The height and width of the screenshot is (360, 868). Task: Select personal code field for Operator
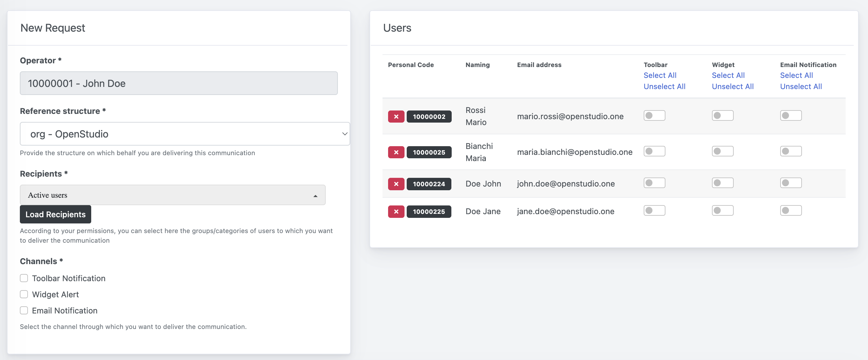click(179, 83)
